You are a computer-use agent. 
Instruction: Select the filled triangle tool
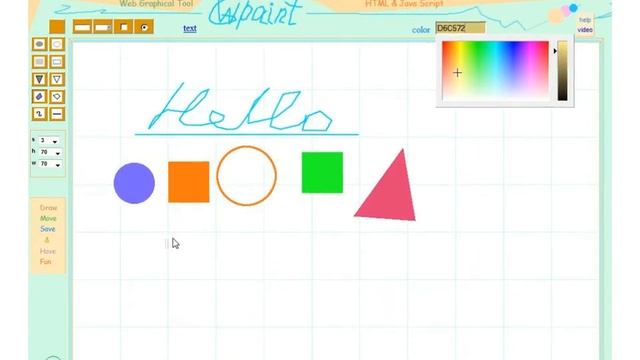tap(39, 79)
